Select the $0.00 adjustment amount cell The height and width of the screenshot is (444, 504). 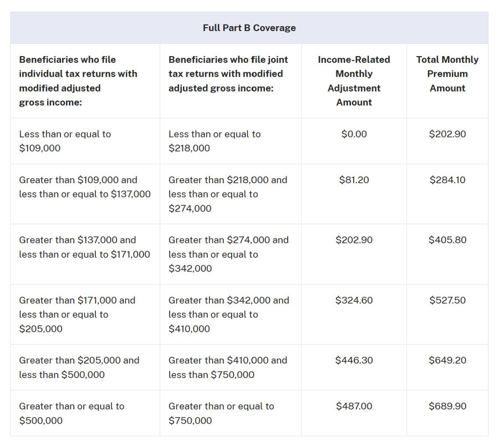tap(354, 134)
